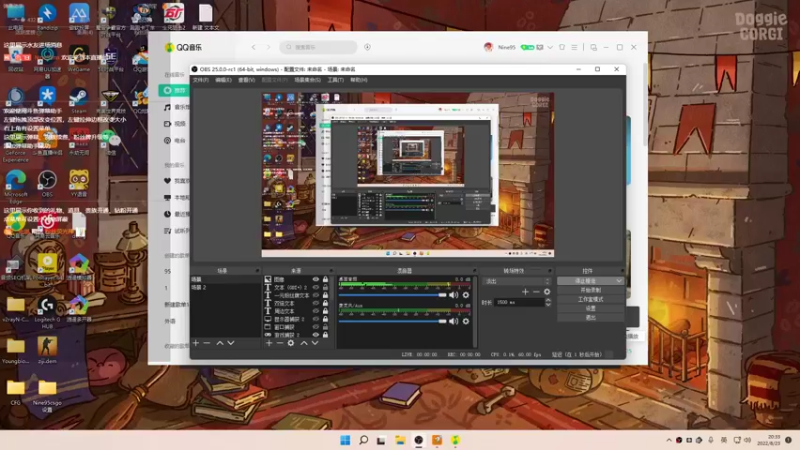Go back in QQ音乐 navigation
Image resolution: width=800 pixels, height=450 pixels.
click(x=254, y=47)
